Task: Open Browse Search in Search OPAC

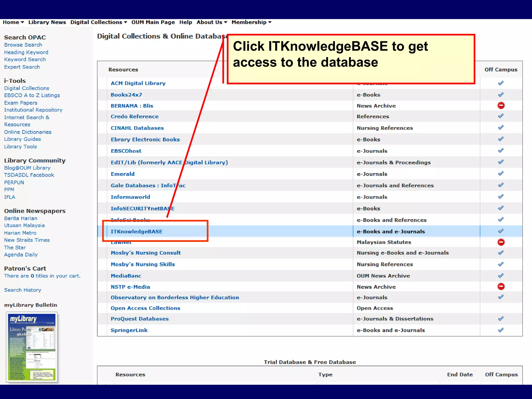Action: tap(23, 45)
